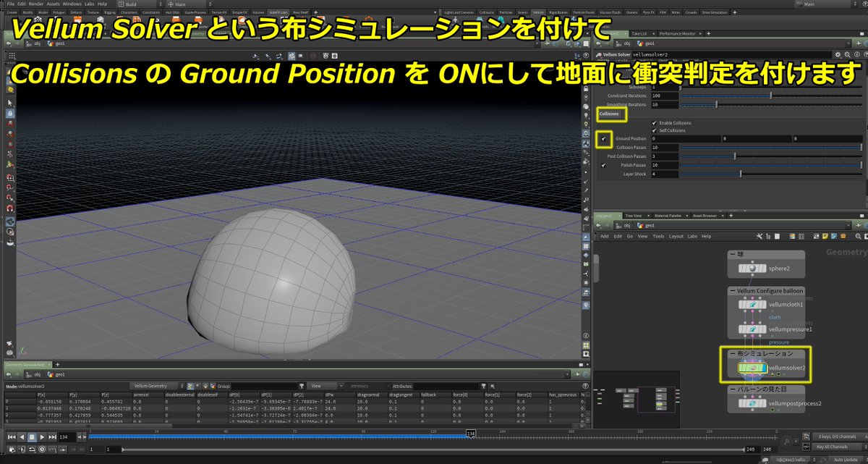Click the Auto Update button
Image resolution: width=868 pixels, height=464 pixels.
coord(845,460)
